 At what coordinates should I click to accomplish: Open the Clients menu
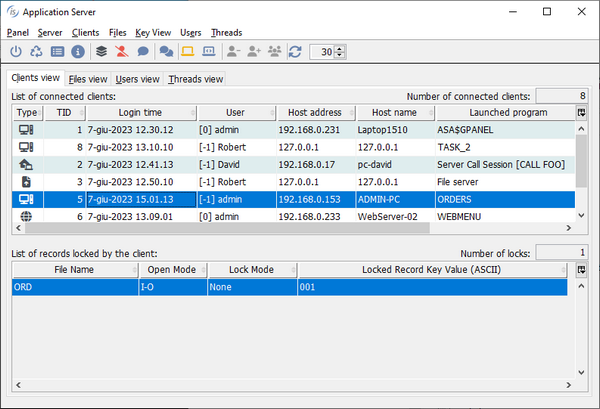[85, 33]
